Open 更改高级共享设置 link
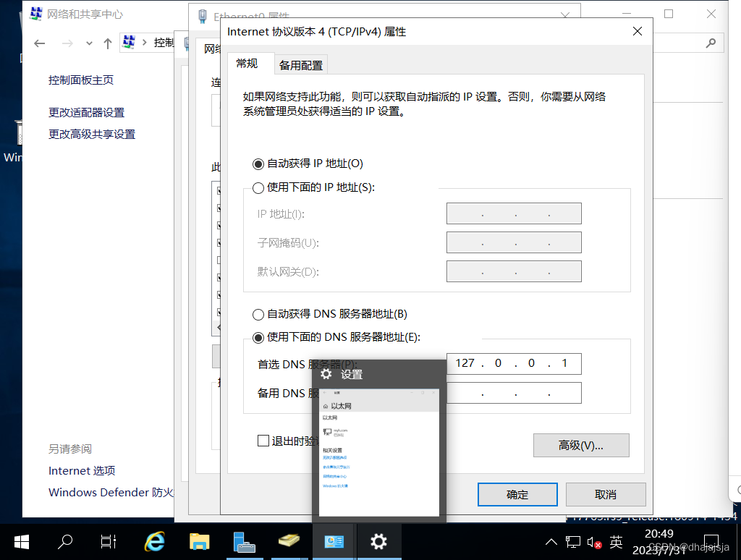Viewport: 741px width, 560px height. pyautogui.click(x=92, y=134)
